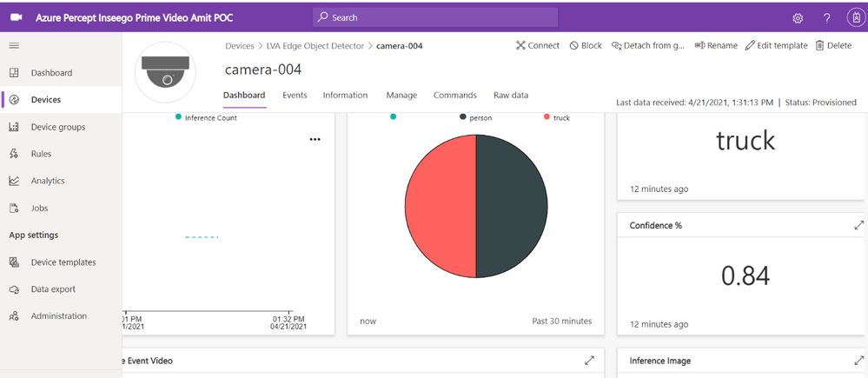Collapse the sidebar with the hamburger icon
This screenshot has height=378, width=868.
15,46
